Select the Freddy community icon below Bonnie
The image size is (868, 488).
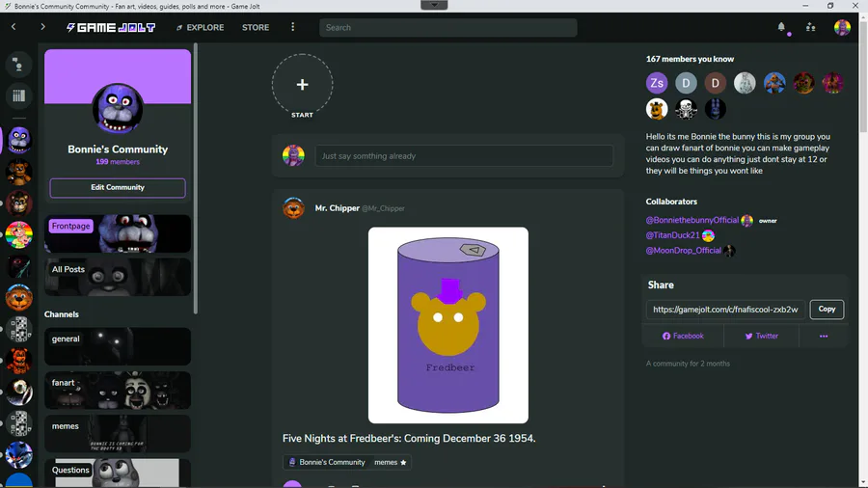(19, 172)
